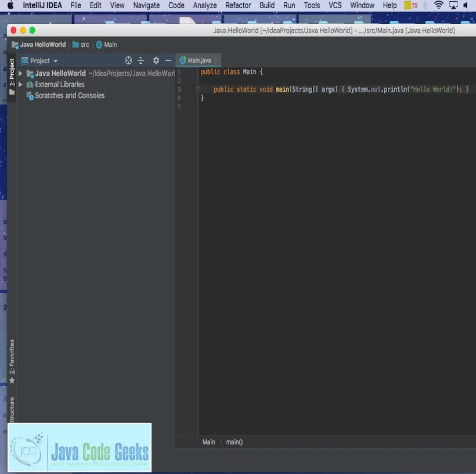Screen dimensions: 476x474
Task: Hide the Project panel with minus icon
Action: pos(168,61)
